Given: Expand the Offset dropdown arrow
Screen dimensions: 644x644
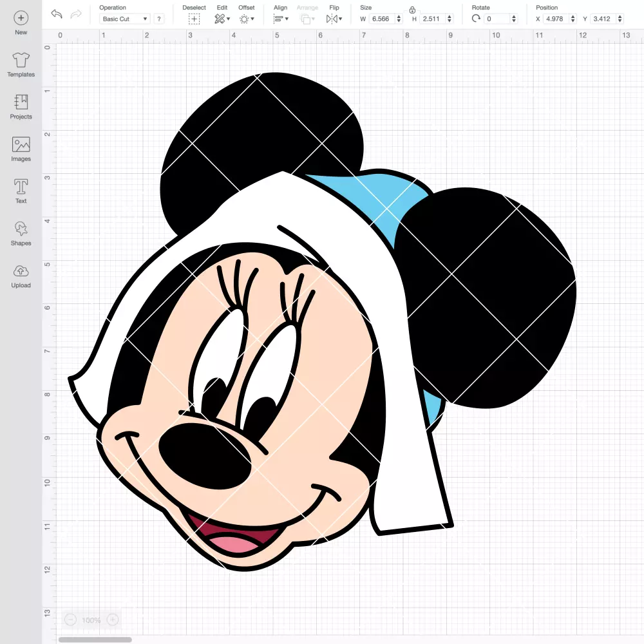Looking at the screenshot, I should [252, 19].
